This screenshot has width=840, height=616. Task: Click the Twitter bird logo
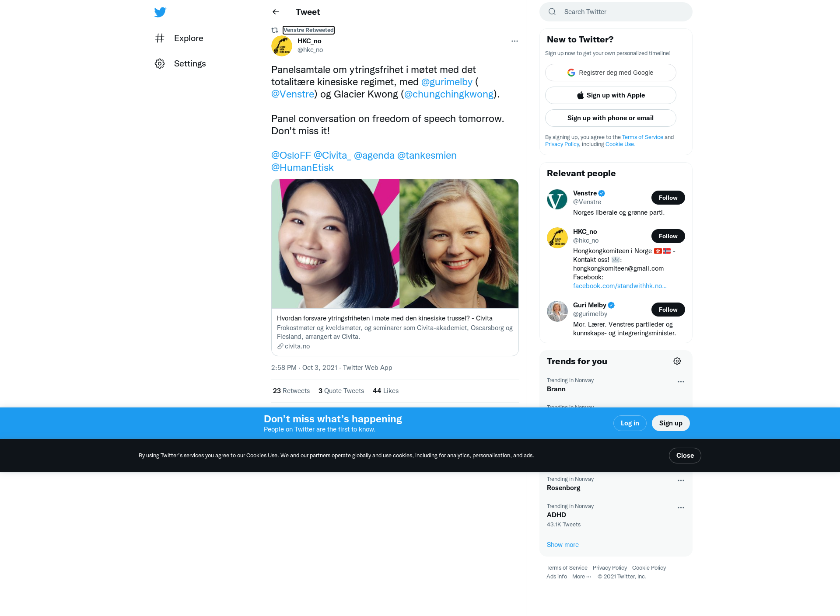(160, 12)
